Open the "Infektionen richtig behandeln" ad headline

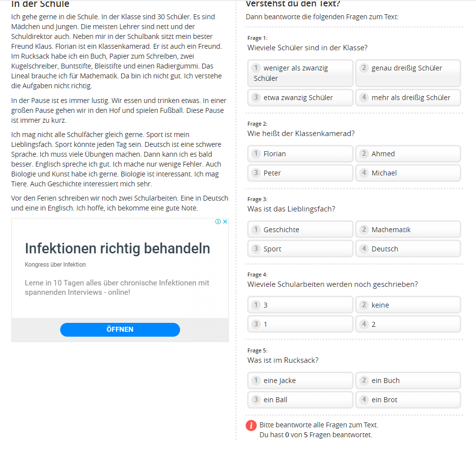coord(117,248)
